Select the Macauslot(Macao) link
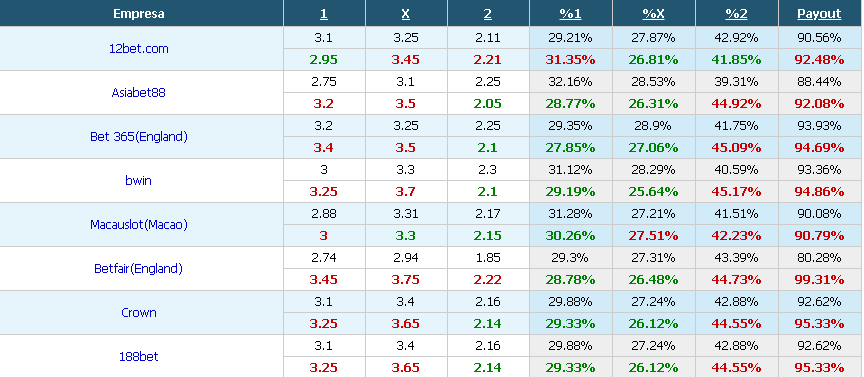 pyautogui.click(x=139, y=224)
